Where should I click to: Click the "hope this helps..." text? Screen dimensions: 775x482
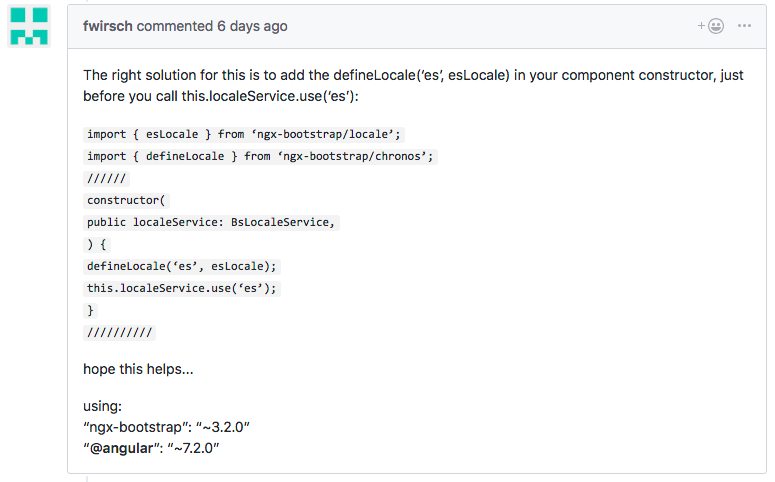coord(138,369)
